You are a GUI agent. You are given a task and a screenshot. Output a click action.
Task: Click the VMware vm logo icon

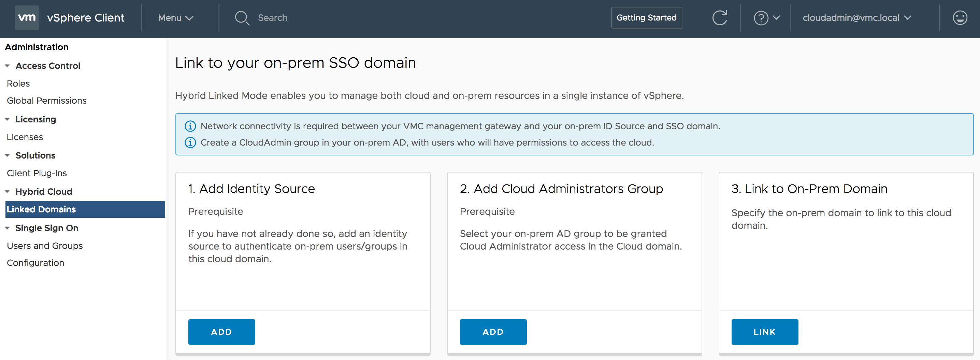(x=27, y=17)
